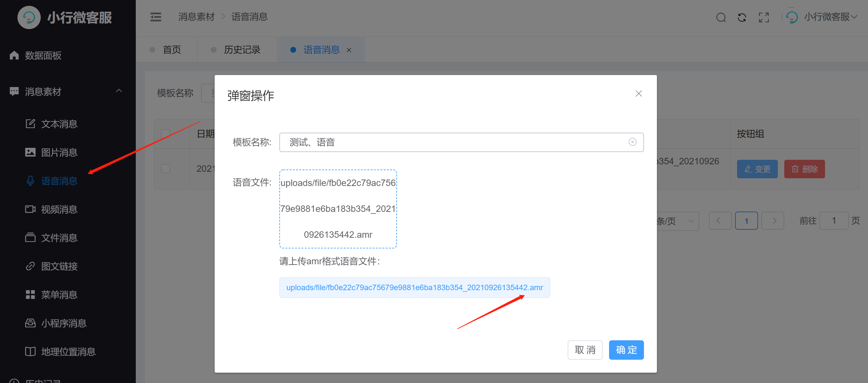Open the search magnifier icon in header
868x383 pixels.
pyautogui.click(x=721, y=17)
